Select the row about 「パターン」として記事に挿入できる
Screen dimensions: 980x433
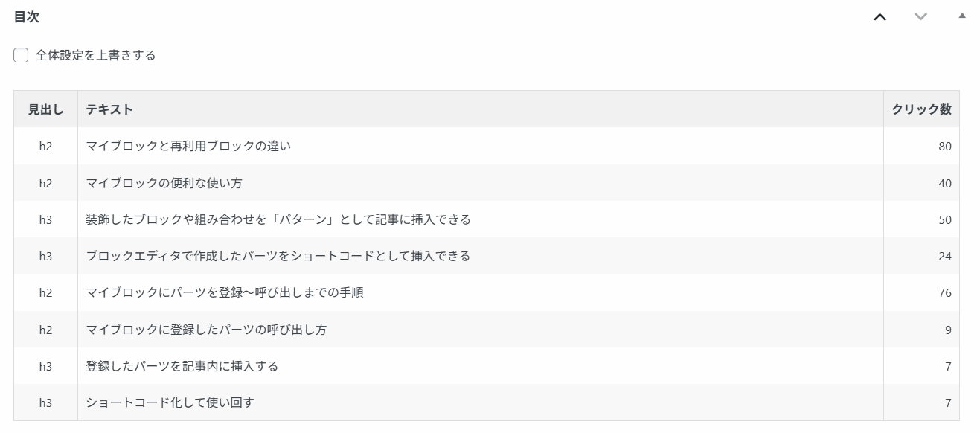click(x=487, y=219)
